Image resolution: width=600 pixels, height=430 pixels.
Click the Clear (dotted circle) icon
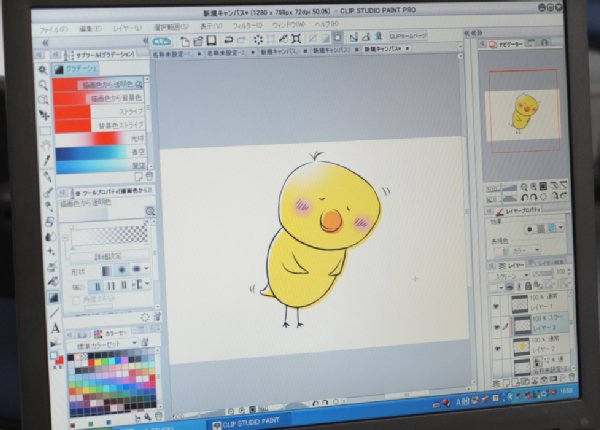tap(258, 39)
